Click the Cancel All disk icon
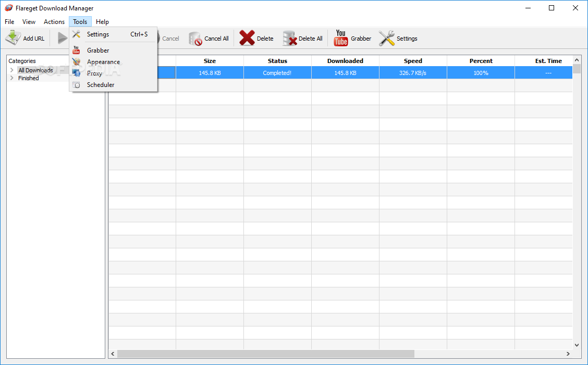Image resolution: width=588 pixels, height=365 pixels. pos(195,39)
